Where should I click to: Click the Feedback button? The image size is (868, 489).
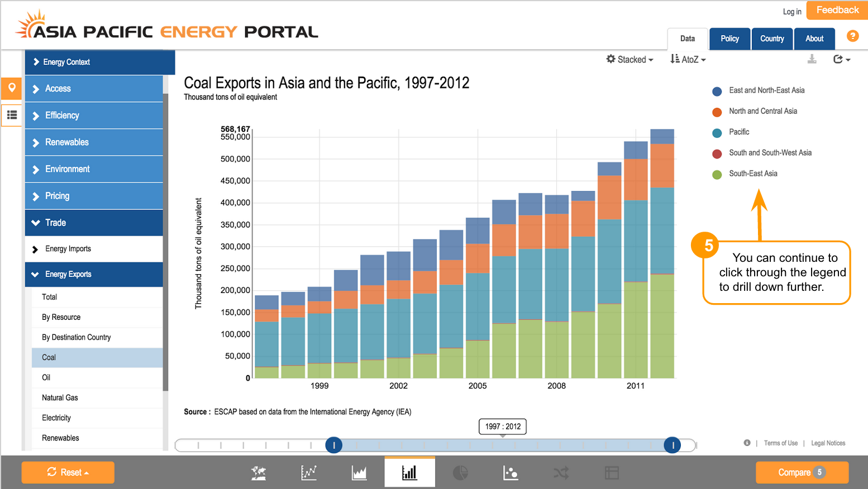point(837,10)
